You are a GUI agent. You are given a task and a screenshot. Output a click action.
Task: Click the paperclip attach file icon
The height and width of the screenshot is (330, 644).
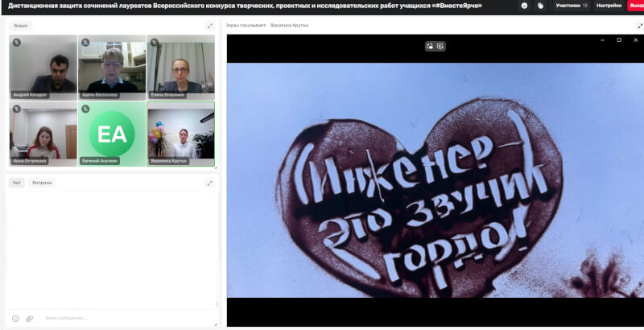click(x=30, y=318)
